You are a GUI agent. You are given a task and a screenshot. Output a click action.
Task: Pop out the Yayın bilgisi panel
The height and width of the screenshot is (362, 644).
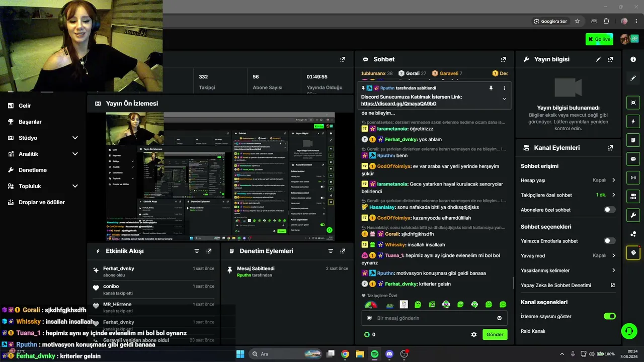tap(610, 59)
